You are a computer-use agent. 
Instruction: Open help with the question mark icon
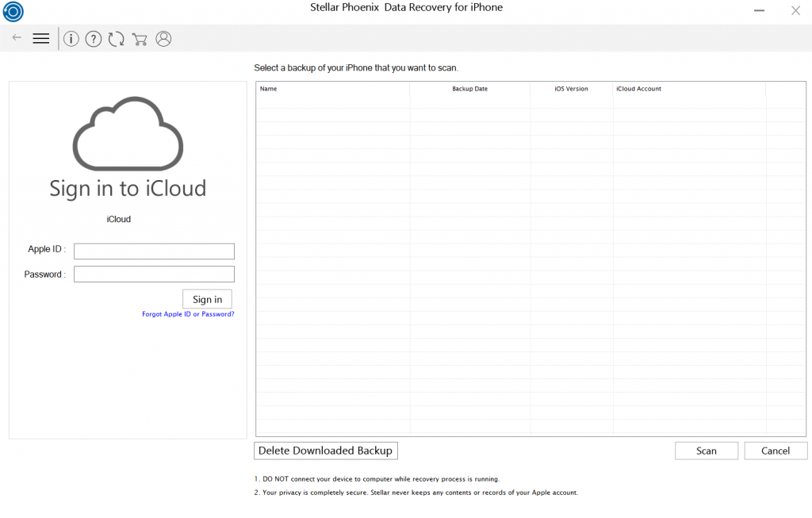94,39
